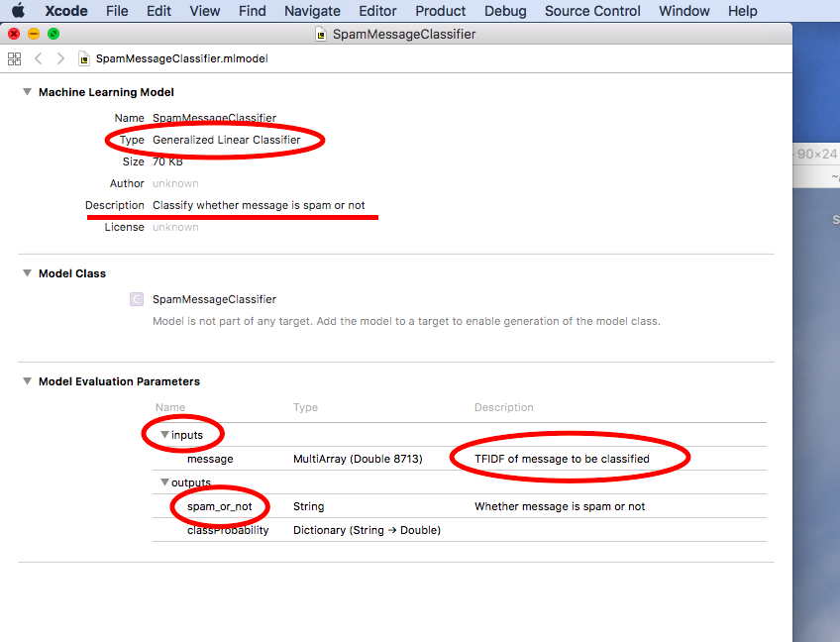This screenshot has height=642, width=840.
Task: Click 'Whether message is spam or not' description
Action: 560,506
